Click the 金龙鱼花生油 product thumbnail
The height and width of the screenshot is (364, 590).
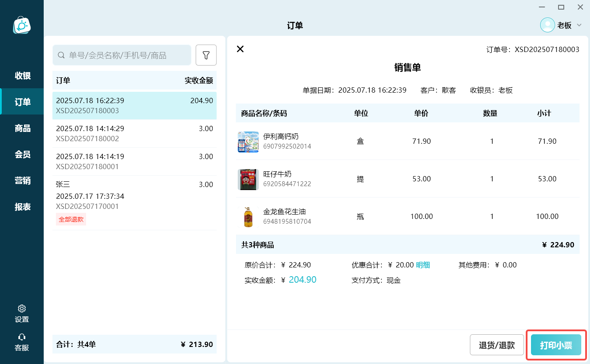[x=248, y=217]
